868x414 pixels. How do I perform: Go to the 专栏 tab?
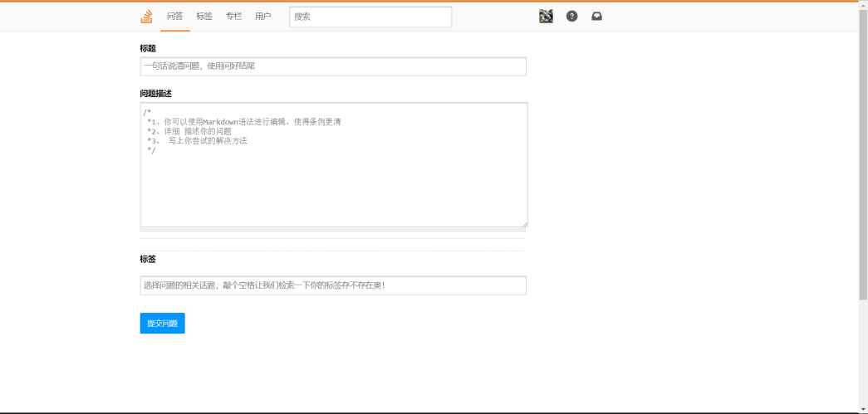[233, 17]
